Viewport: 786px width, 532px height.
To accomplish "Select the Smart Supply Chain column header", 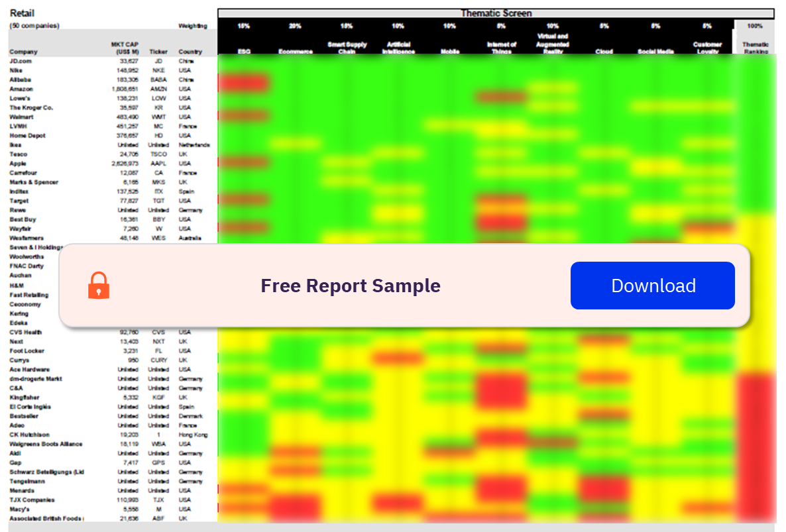I will pyautogui.click(x=347, y=48).
